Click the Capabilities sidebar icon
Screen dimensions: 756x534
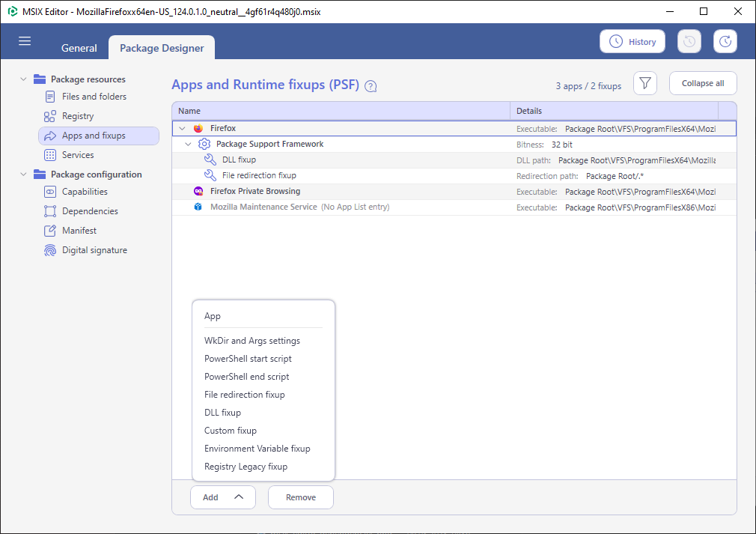point(50,192)
